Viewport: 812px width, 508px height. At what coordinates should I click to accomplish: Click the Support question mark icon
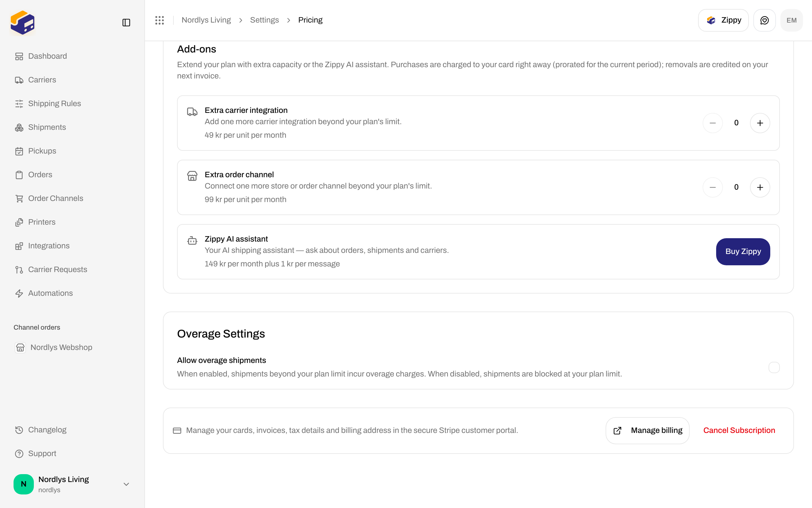pos(19,454)
